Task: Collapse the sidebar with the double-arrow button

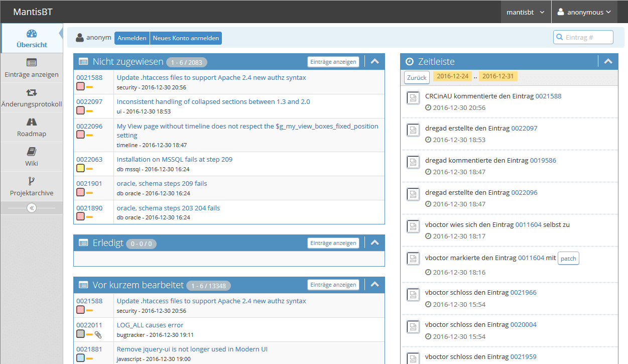Action: (x=32, y=208)
